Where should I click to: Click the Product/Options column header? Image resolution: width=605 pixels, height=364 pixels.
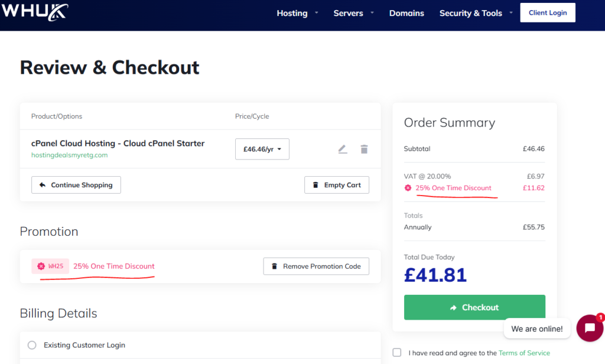(57, 116)
